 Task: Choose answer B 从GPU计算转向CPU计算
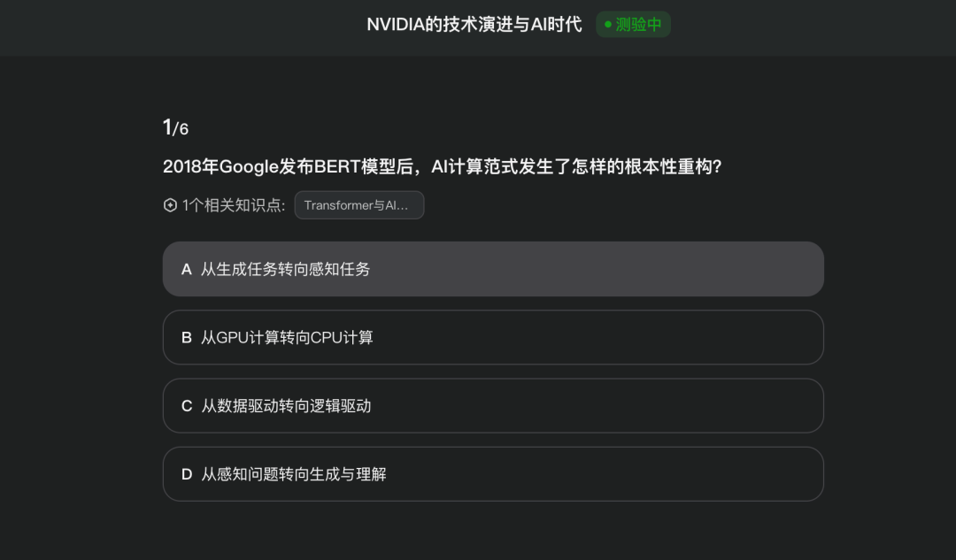[x=492, y=337]
